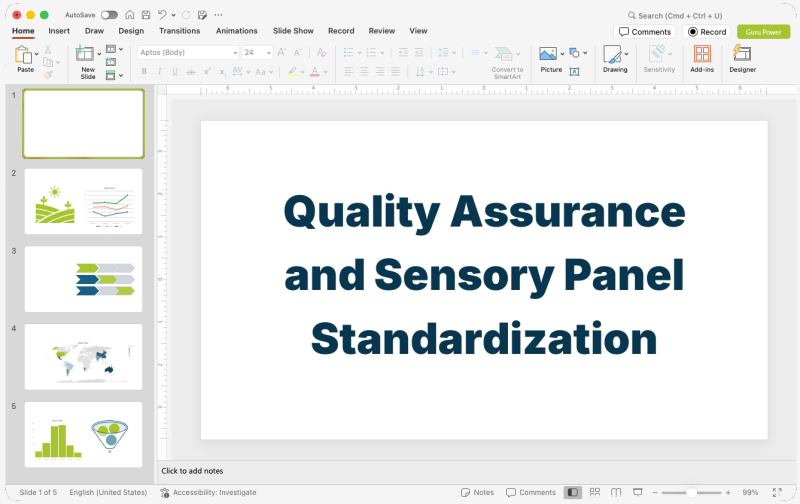
Task: Toggle superscript formatting
Action: coord(207,72)
